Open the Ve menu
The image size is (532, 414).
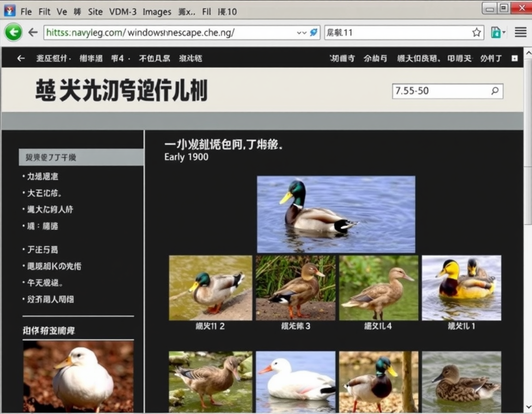click(61, 12)
